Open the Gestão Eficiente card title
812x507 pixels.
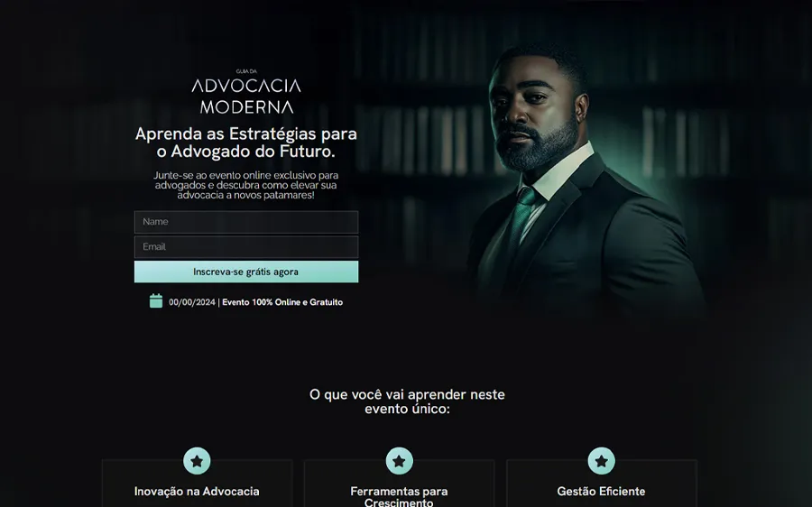[601, 492]
